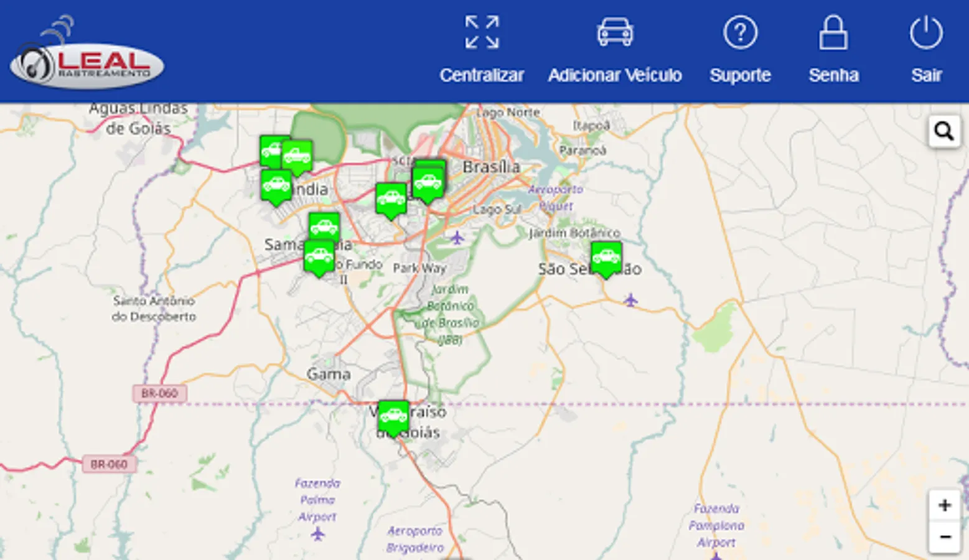Click the leftmost vehicle marker near Taguatinga

(x=270, y=149)
